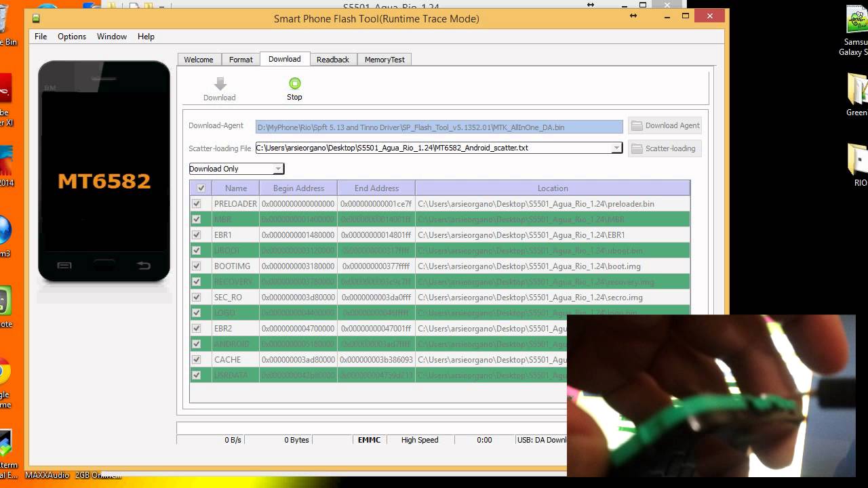This screenshot has height=488, width=868.
Task: Click the Location column header
Action: [553, 188]
